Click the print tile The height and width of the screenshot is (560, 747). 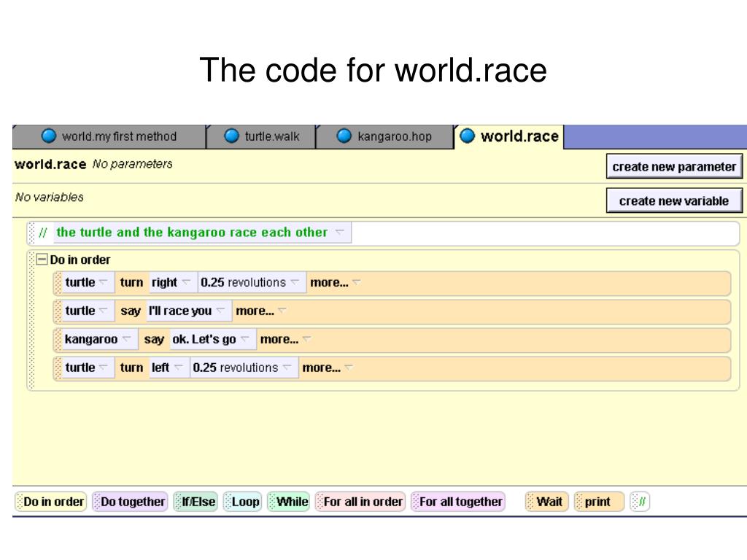tap(599, 502)
